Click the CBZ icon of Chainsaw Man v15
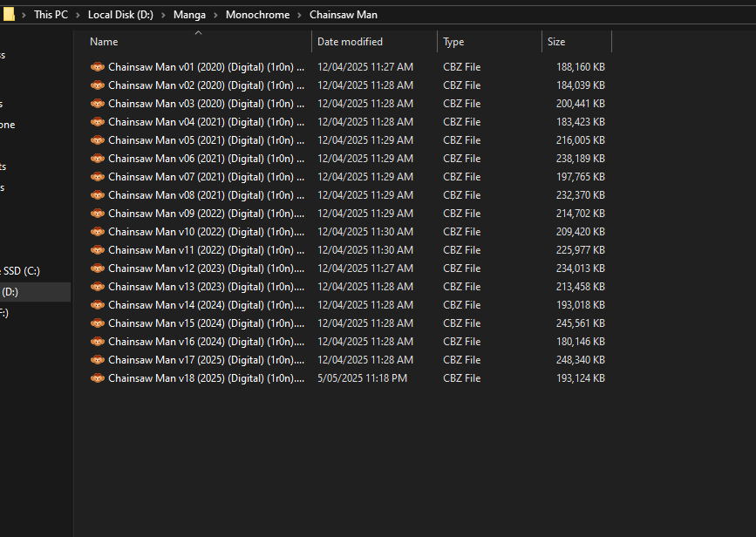The image size is (756, 537). click(x=98, y=323)
